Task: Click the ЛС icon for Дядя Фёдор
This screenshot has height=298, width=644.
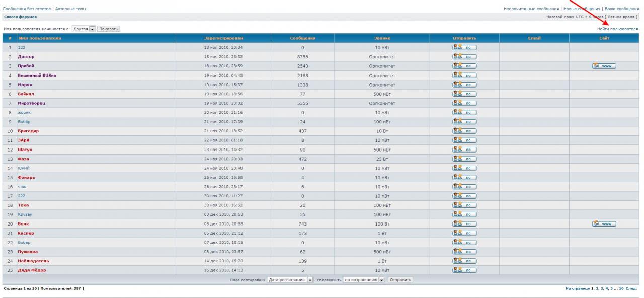Action: [x=464, y=270]
